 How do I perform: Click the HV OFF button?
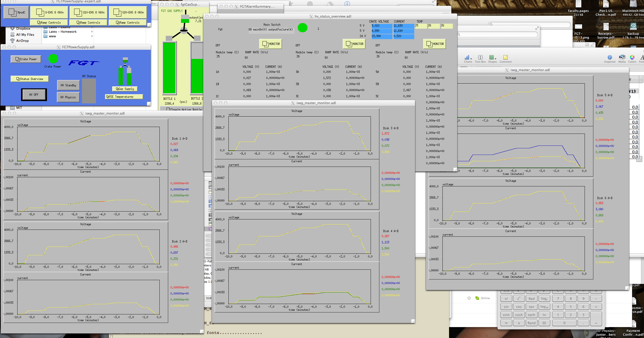tap(34, 95)
